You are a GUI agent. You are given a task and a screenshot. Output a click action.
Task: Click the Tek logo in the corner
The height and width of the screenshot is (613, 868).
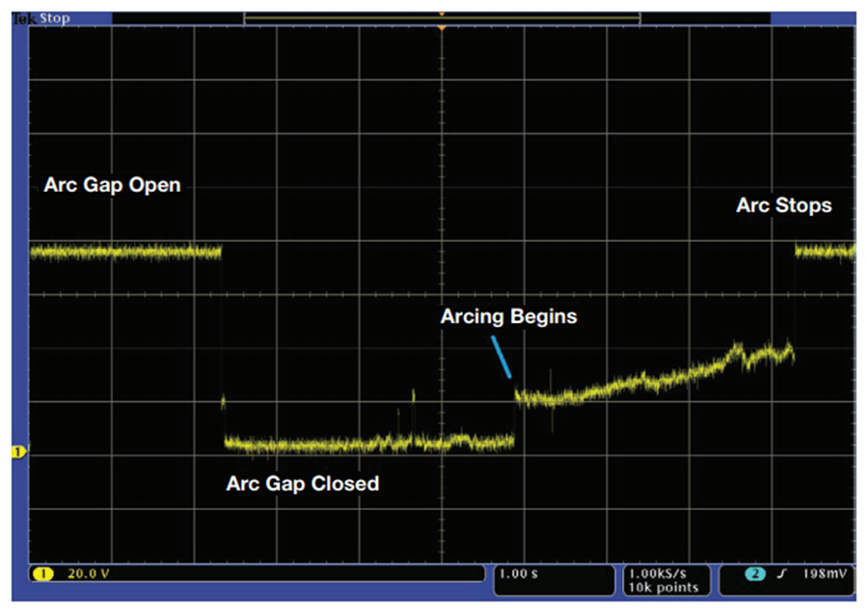24,18
